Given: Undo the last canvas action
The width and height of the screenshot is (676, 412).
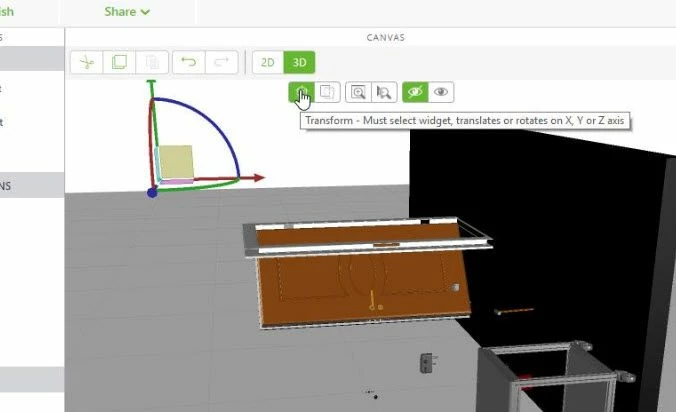Looking at the screenshot, I should tap(189, 62).
